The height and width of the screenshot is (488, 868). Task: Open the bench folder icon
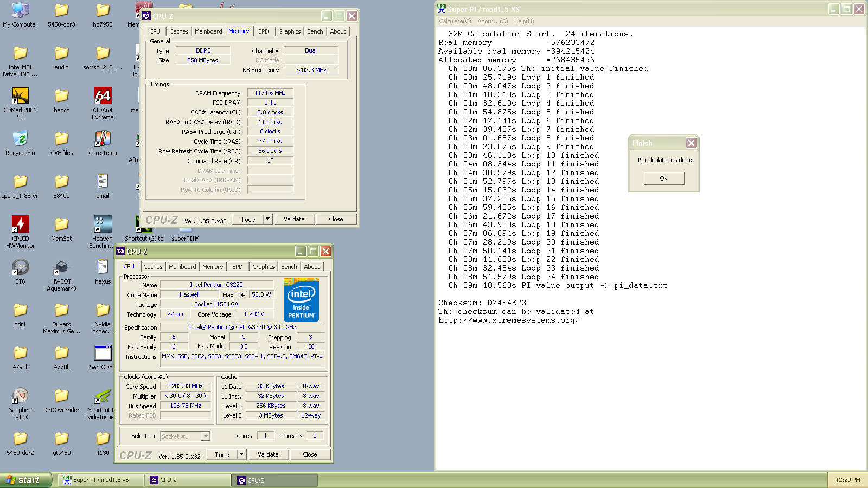click(61, 100)
